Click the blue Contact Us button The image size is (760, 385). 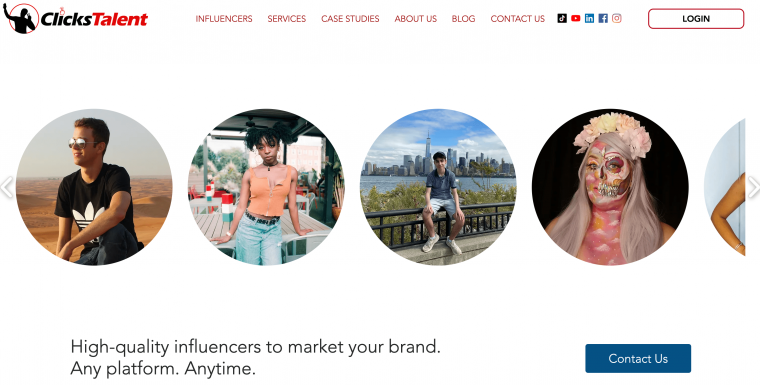638,358
